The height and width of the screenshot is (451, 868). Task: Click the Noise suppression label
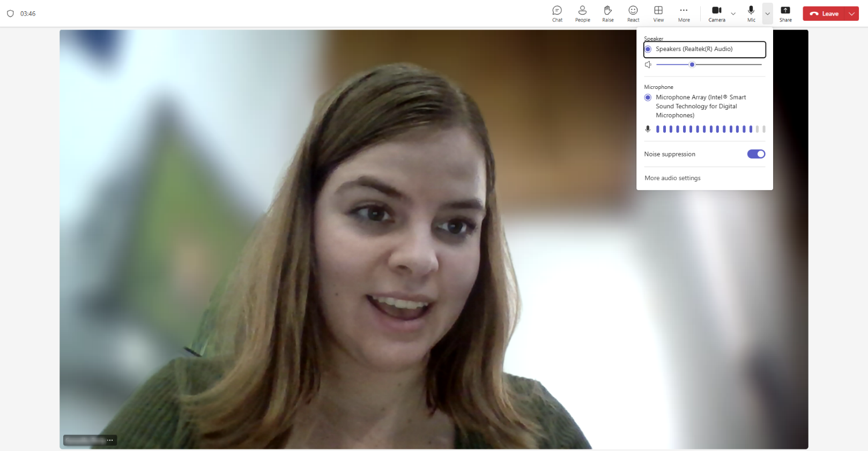point(670,154)
